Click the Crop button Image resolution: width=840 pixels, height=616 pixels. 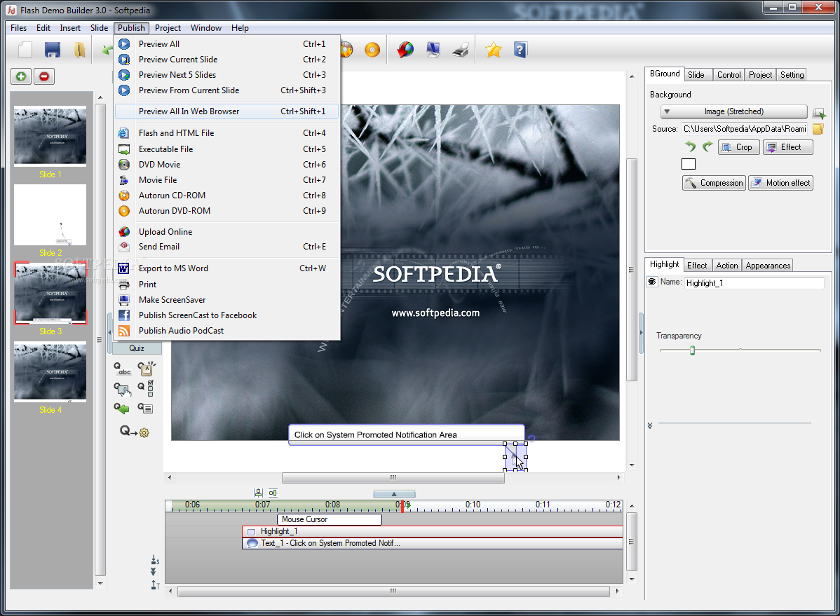click(x=739, y=146)
